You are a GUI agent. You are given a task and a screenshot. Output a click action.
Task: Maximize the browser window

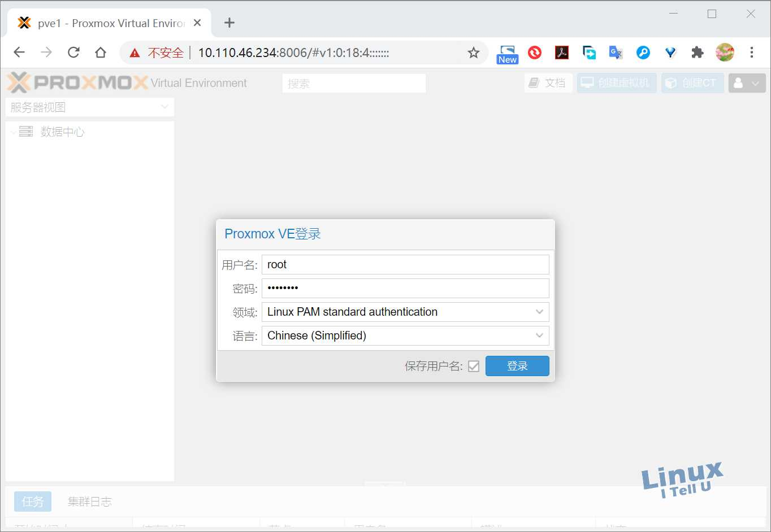712,14
